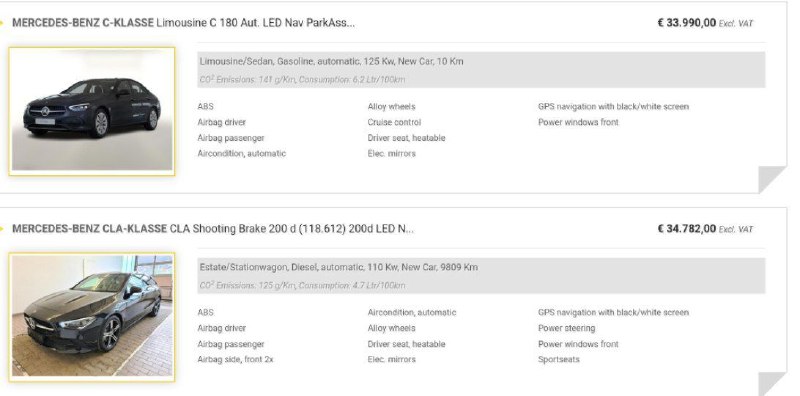Click Sportseats feature of the CLA-Klasse
The width and height of the screenshot is (800, 396).
point(559,359)
